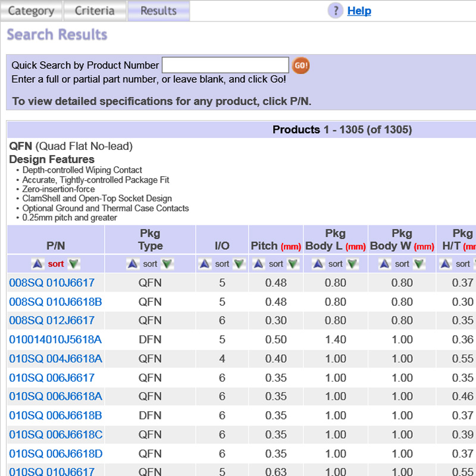Sort P/N column descending with green arrow
The width and height of the screenshot is (476, 476).
tap(74, 264)
